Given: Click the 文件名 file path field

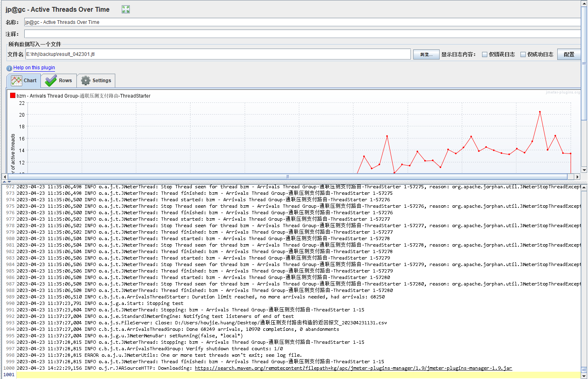Looking at the screenshot, I should pyautogui.click(x=218, y=54).
